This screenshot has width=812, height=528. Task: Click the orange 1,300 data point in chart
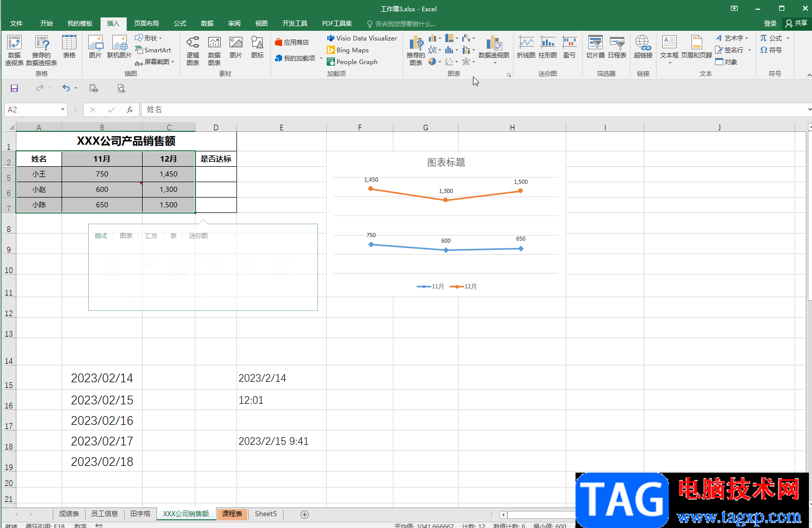[x=445, y=200]
